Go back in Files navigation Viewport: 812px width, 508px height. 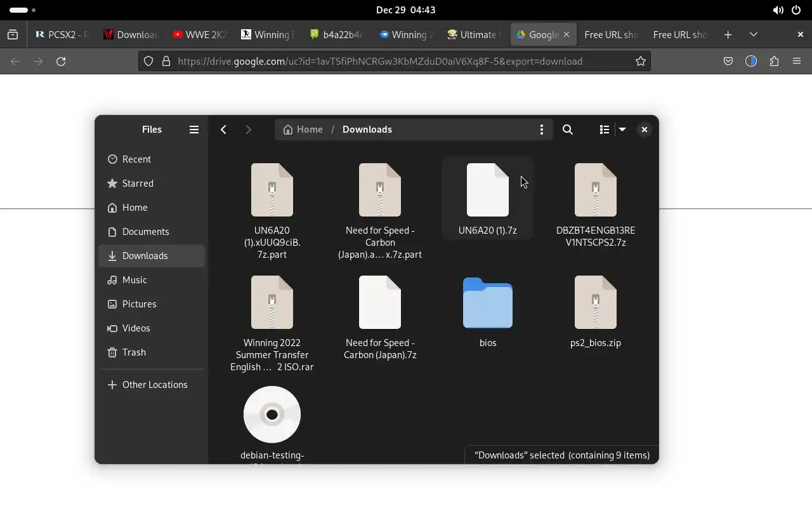223,130
